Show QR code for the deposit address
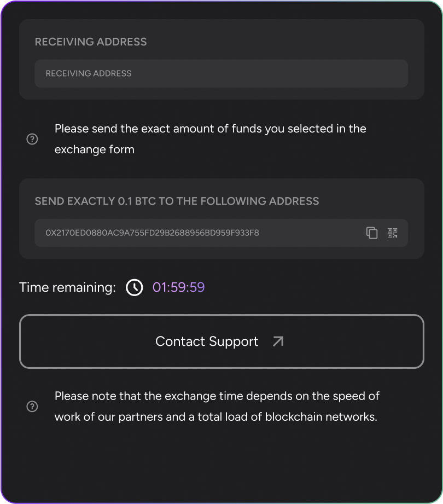The width and height of the screenshot is (443, 504). pos(392,233)
